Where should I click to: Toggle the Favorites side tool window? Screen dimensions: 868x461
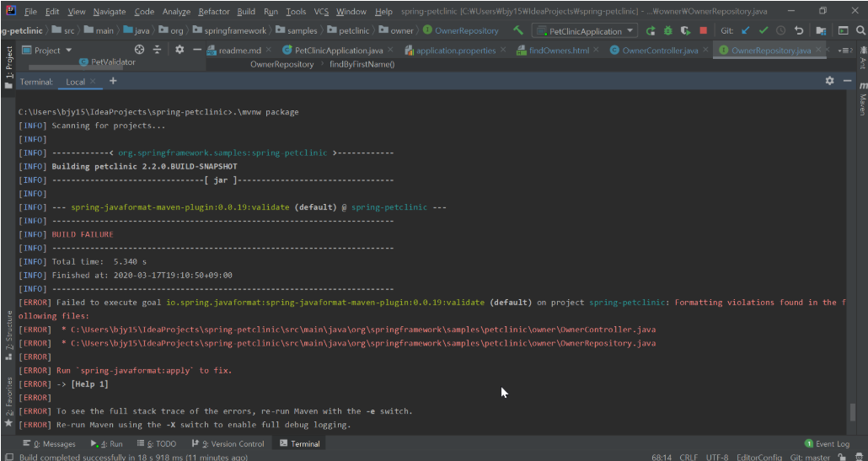(x=8, y=401)
